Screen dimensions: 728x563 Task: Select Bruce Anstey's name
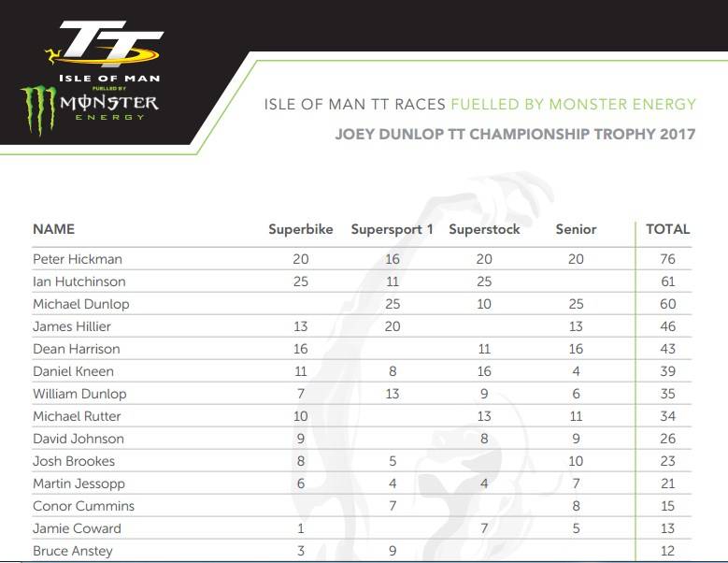pyautogui.click(x=73, y=551)
